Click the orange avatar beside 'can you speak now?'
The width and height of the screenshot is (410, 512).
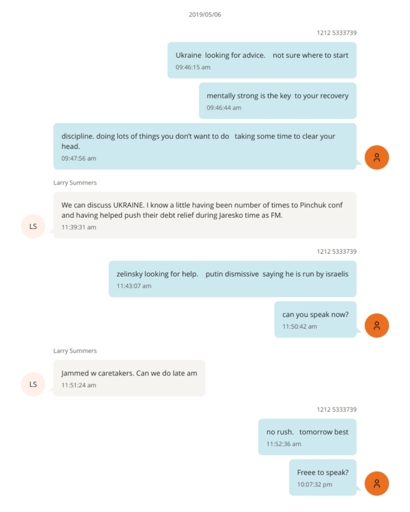377,325
